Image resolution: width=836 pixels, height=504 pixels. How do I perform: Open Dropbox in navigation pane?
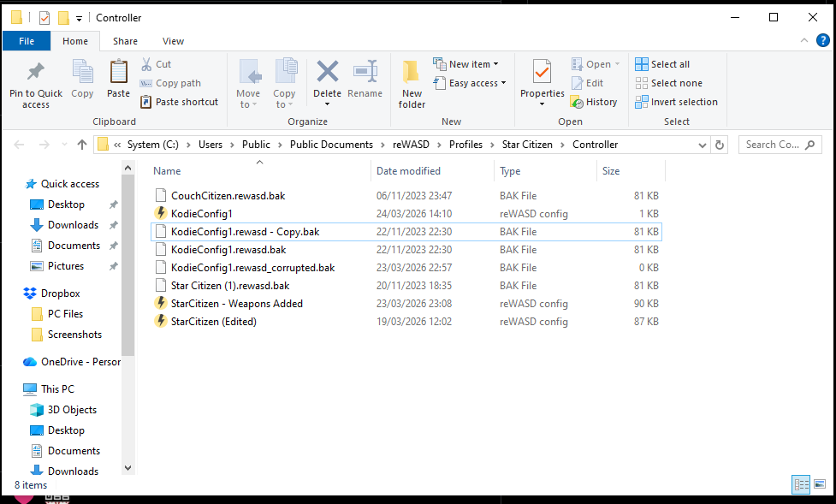click(52, 294)
